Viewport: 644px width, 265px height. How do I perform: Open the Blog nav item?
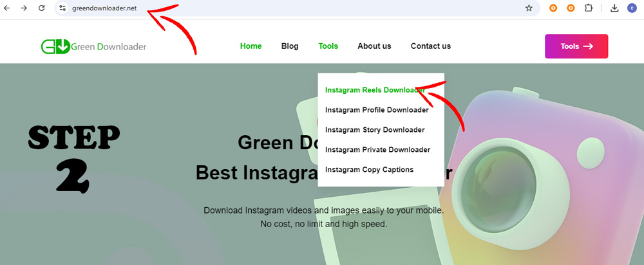pos(290,46)
